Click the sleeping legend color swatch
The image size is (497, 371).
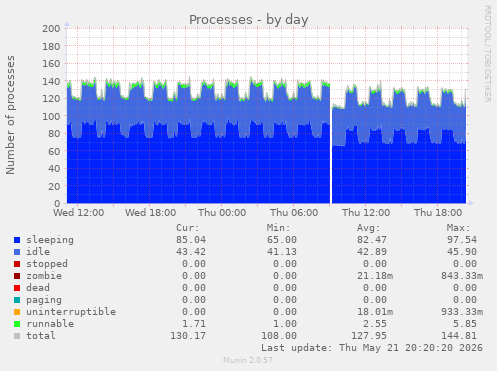point(17,240)
